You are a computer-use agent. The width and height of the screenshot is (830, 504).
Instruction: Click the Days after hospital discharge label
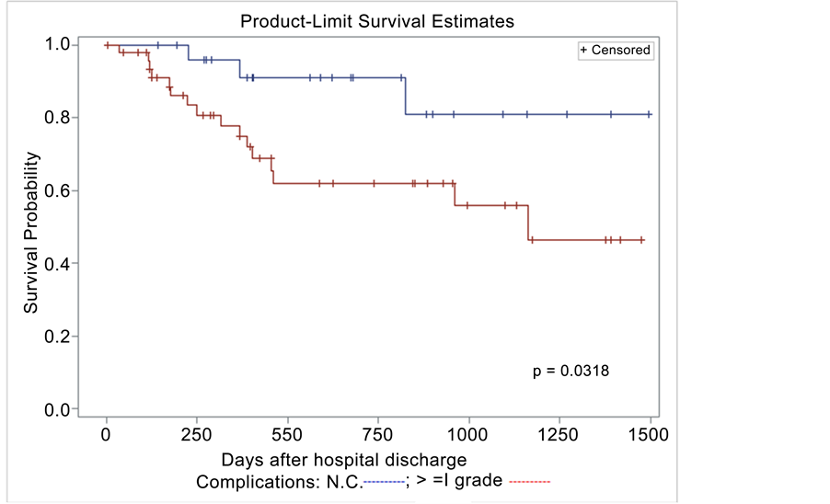[344, 458]
